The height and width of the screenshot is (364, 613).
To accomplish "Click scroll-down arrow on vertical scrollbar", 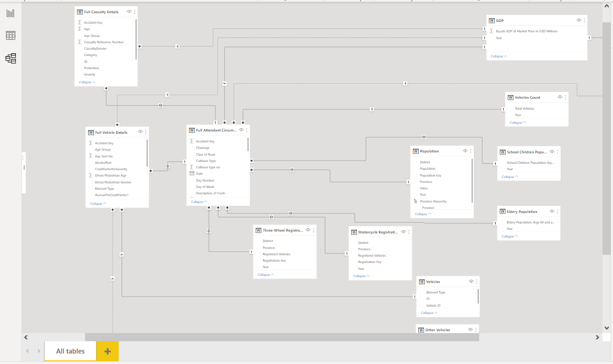I will tap(607, 328).
